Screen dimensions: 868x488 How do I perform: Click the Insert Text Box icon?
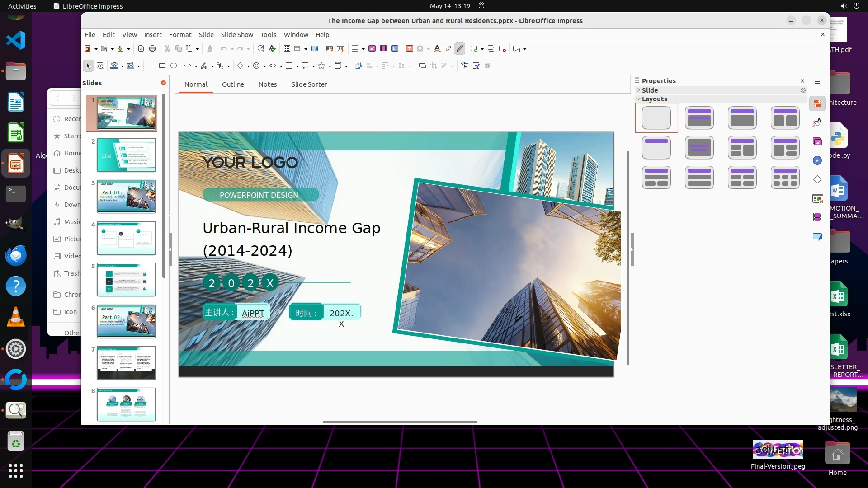[x=409, y=49]
